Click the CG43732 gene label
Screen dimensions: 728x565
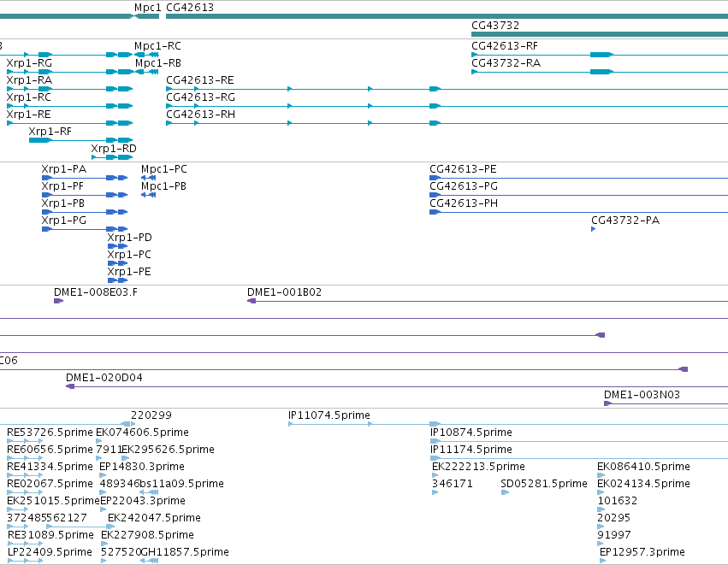click(495, 26)
